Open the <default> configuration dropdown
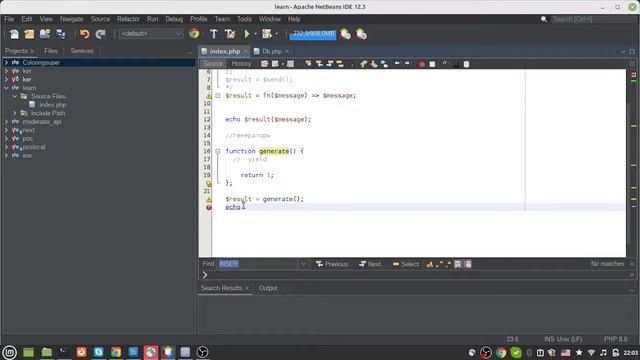640x360 pixels. tap(151, 34)
